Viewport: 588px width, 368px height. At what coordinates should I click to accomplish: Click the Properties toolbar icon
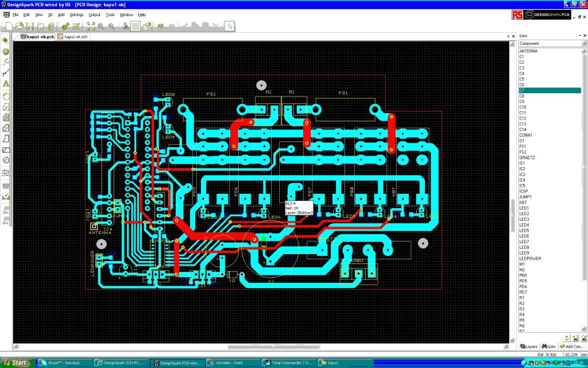146,26
